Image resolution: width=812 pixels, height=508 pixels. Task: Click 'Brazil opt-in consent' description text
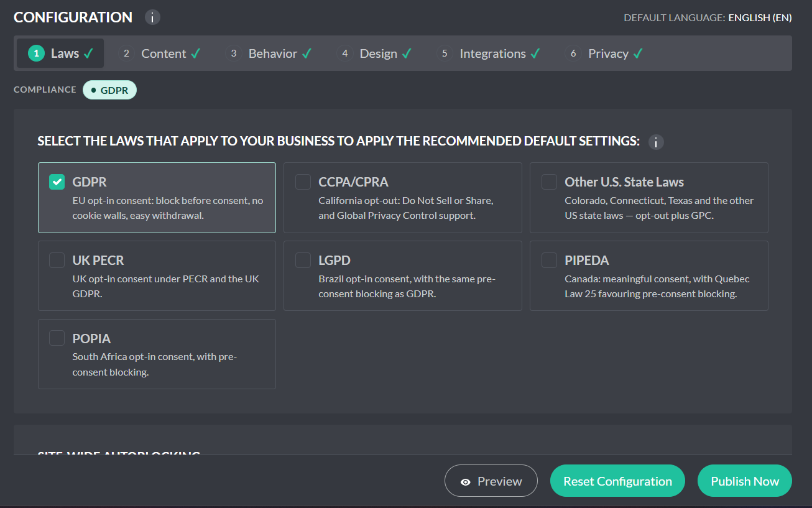(407, 286)
